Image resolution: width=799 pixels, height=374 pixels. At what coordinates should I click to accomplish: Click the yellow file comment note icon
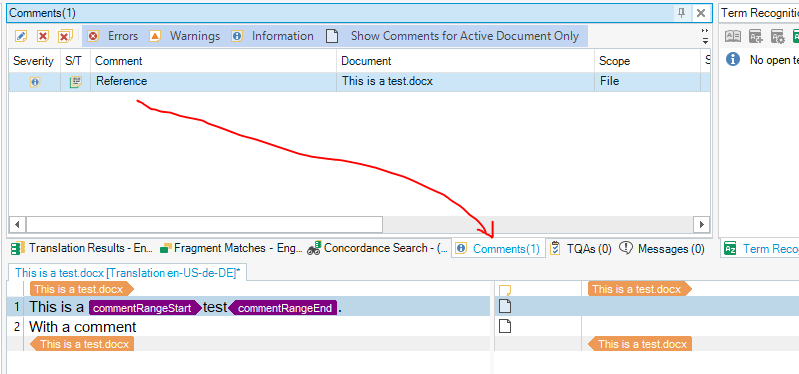[x=504, y=290]
